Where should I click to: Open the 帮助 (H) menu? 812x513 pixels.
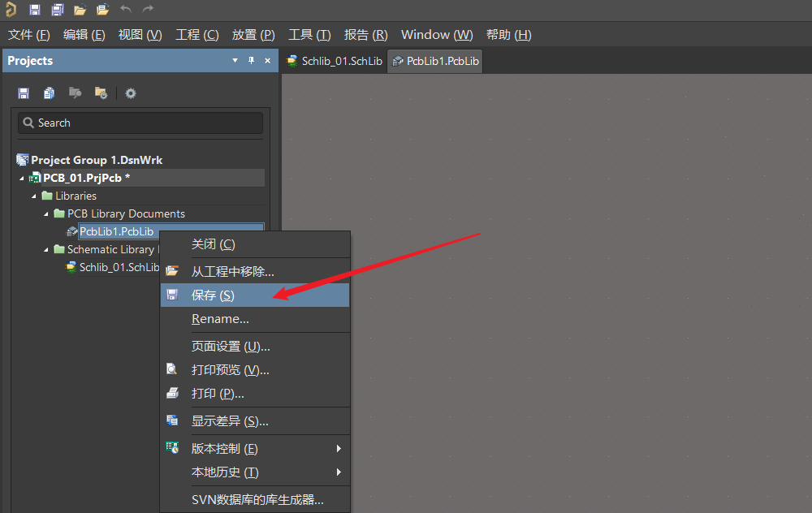pyautogui.click(x=508, y=35)
